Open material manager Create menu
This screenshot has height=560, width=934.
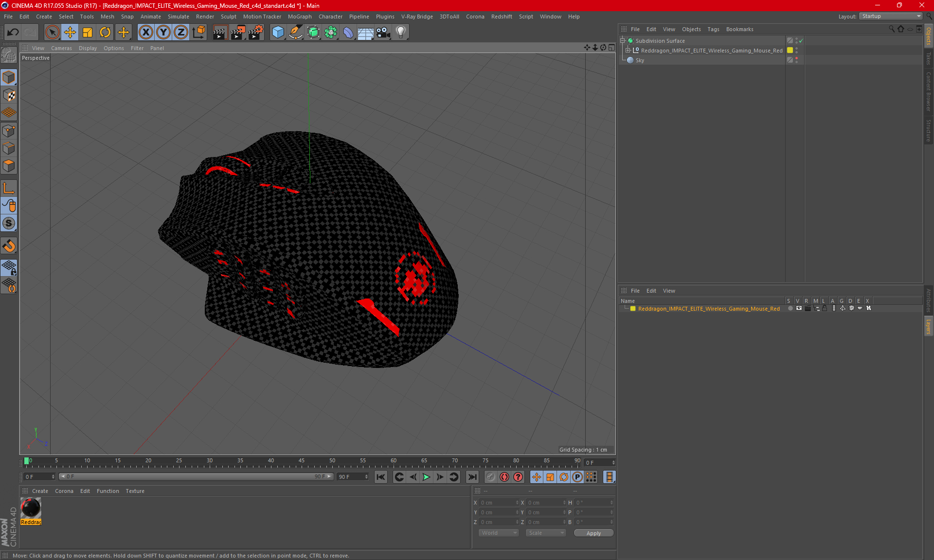(x=40, y=491)
